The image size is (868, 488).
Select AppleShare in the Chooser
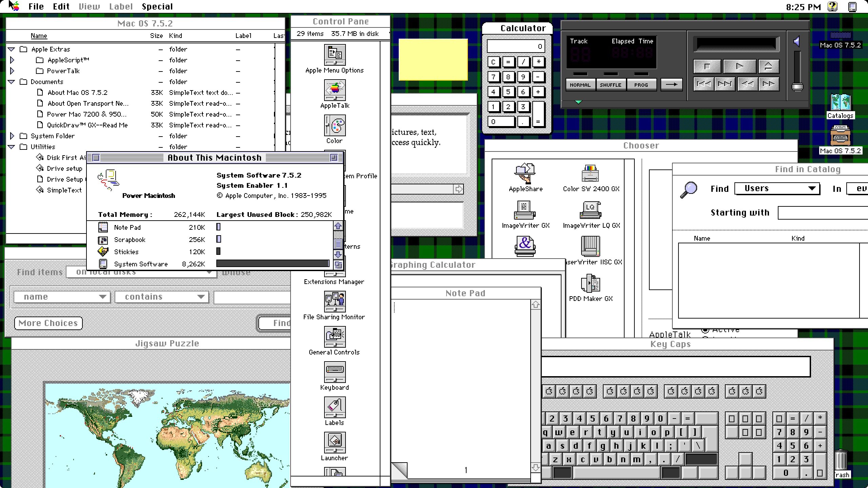tap(525, 174)
